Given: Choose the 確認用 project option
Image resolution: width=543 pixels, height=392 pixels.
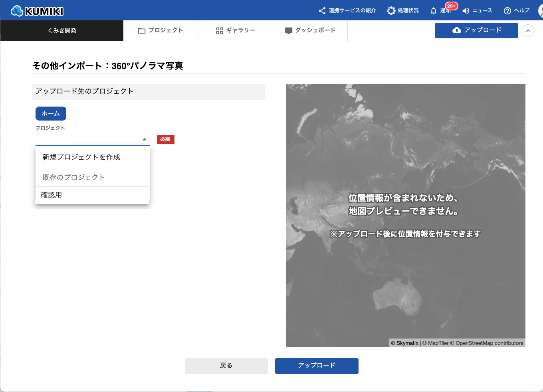Looking at the screenshot, I should 52,195.
